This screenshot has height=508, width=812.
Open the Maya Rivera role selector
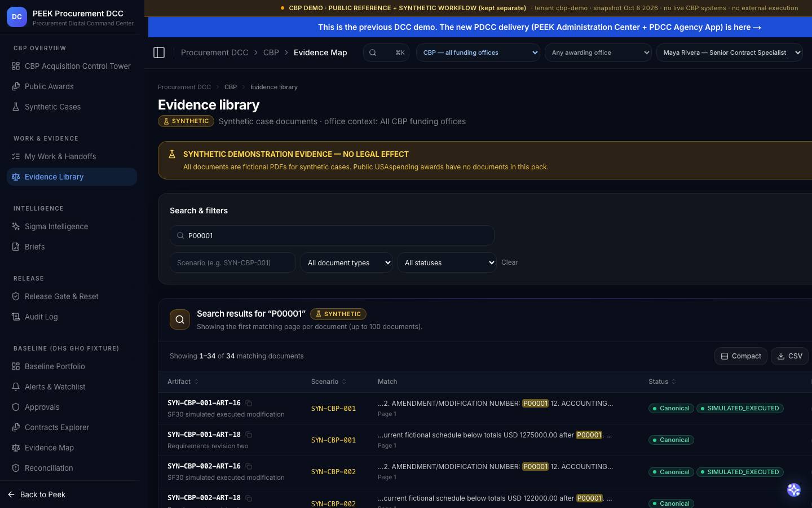tap(730, 52)
